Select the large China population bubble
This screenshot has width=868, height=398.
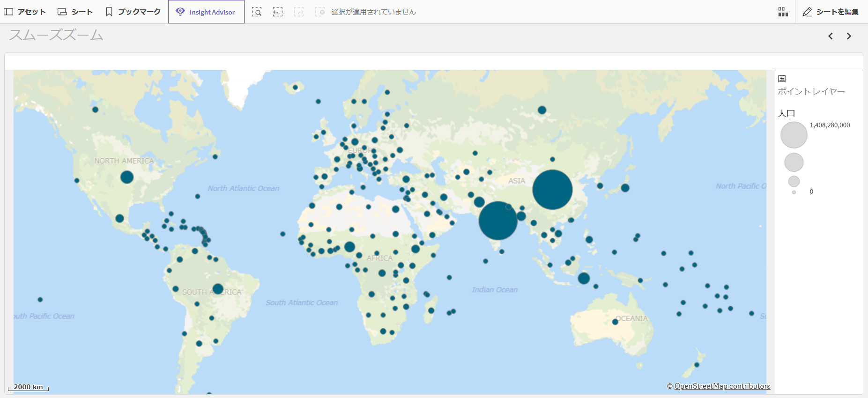552,190
